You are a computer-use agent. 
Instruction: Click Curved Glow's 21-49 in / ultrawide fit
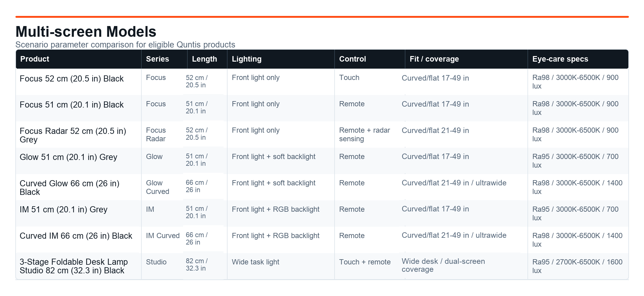click(x=454, y=183)
